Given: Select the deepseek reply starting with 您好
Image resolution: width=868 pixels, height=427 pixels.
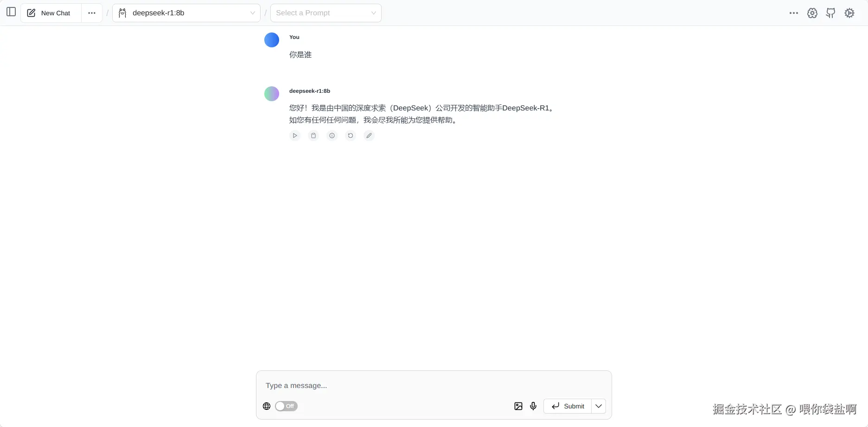Looking at the screenshot, I should pyautogui.click(x=422, y=114).
